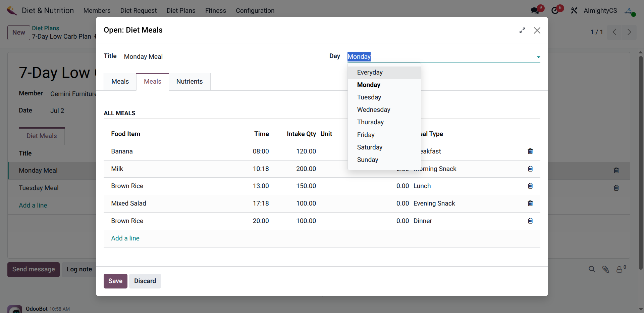
Task: Delete the Banana meal row
Action: pos(530,151)
